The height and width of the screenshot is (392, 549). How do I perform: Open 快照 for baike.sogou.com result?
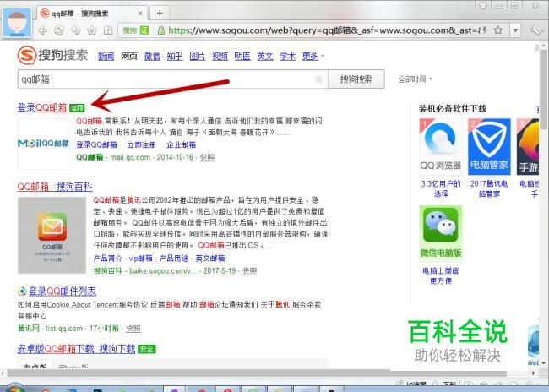[249, 271]
